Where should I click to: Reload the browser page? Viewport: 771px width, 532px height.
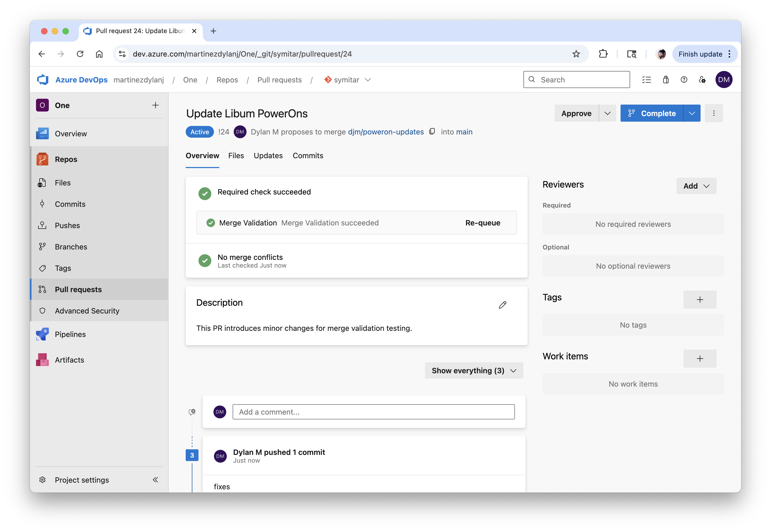pyautogui.click(x=80, y=54)
